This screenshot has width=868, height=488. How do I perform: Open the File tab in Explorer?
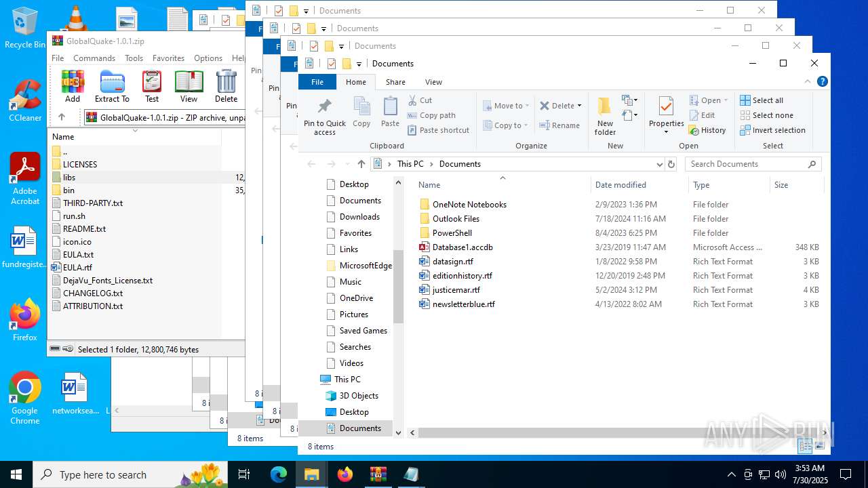(x=317, y=81)
